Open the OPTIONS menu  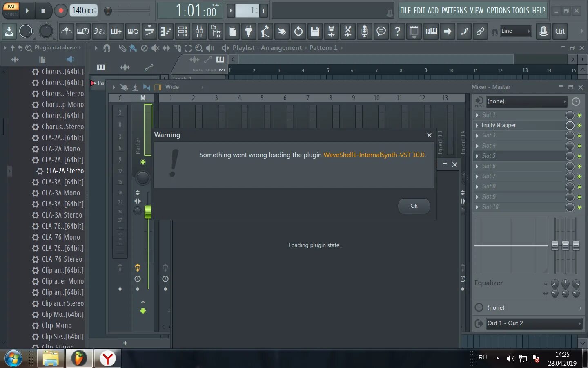[x=498, y=11]
